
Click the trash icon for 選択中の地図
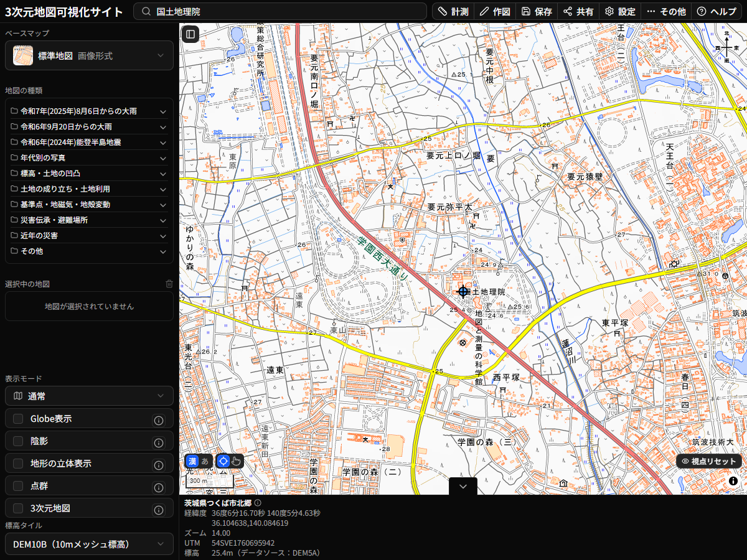(x=169, y=284)
